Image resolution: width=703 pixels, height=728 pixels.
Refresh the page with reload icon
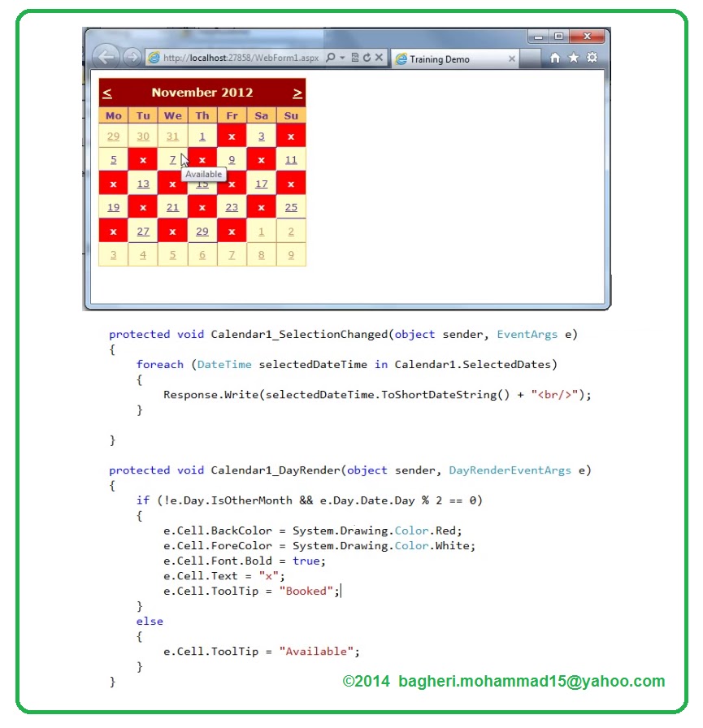[367, 58]
